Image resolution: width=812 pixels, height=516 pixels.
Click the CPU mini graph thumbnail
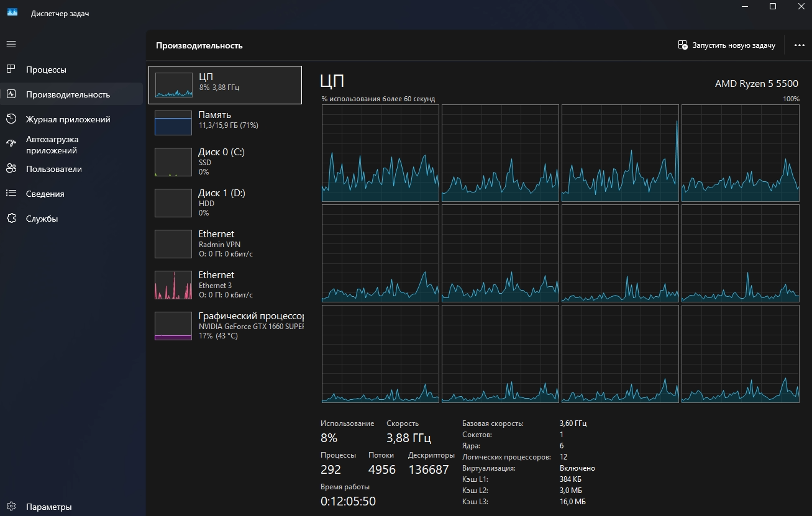coord(173,85)
